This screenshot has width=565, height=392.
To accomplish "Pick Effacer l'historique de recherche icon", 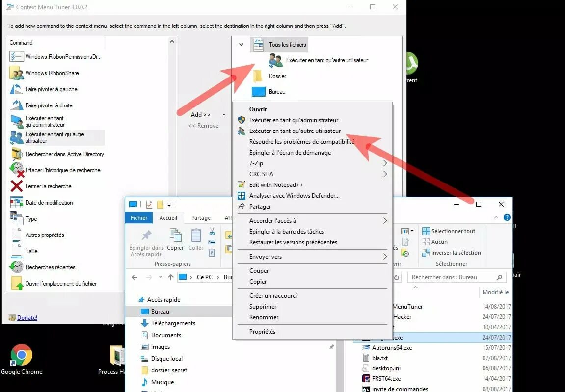I will tap(17, 170).
